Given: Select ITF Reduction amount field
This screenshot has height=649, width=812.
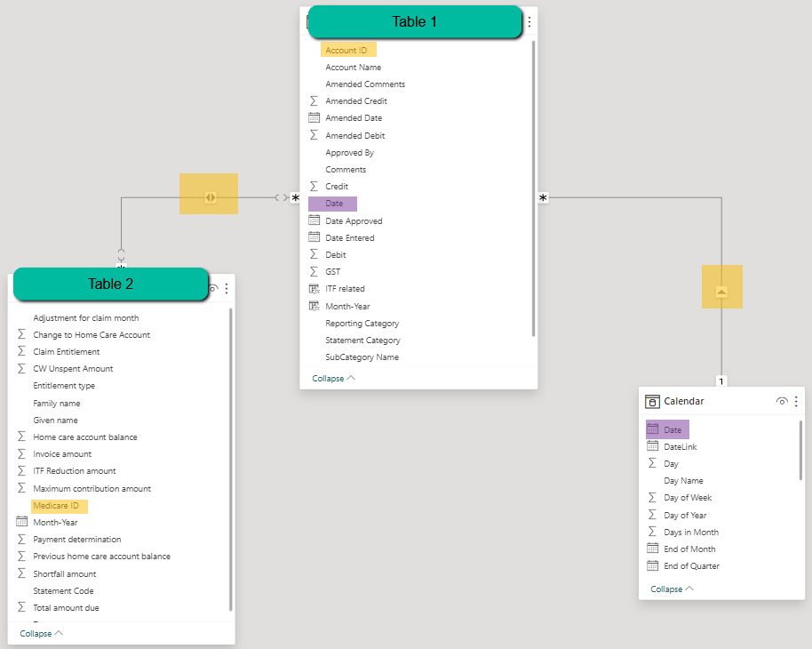Looking at the screenshot, I should pos(75,470).
